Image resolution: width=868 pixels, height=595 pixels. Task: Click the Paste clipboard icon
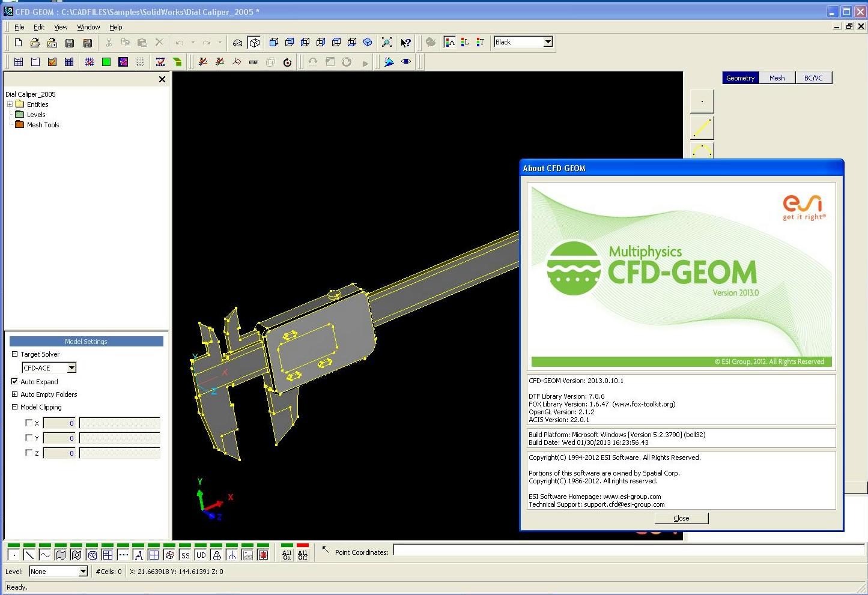point(142,43)
